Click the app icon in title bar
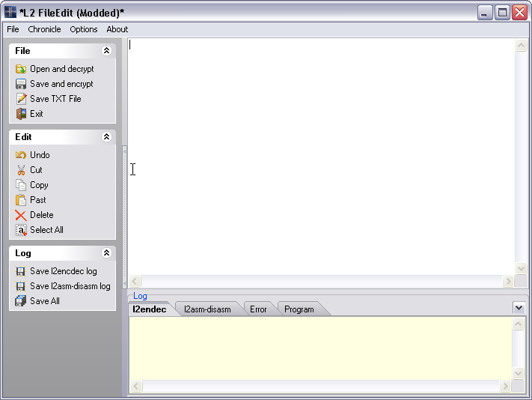 coord(10,12)
